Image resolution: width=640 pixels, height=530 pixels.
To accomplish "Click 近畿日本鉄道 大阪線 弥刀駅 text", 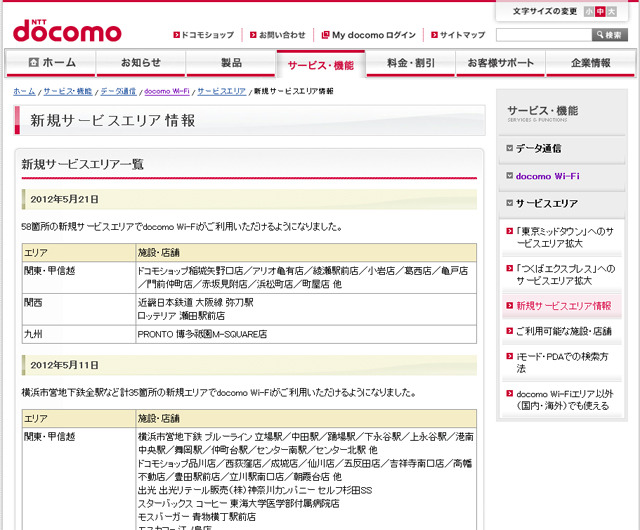I will tap(196, 303).
